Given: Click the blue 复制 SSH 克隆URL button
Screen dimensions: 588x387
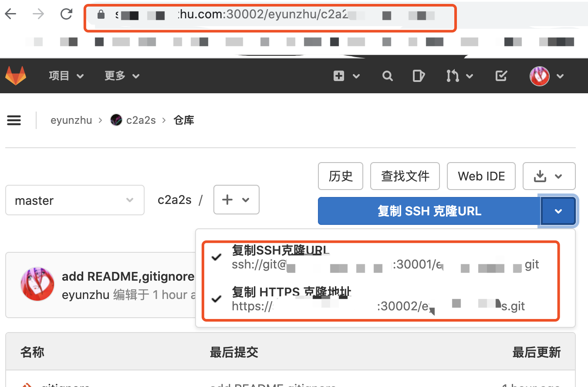Looking at the screenshot, I should 429,211.
